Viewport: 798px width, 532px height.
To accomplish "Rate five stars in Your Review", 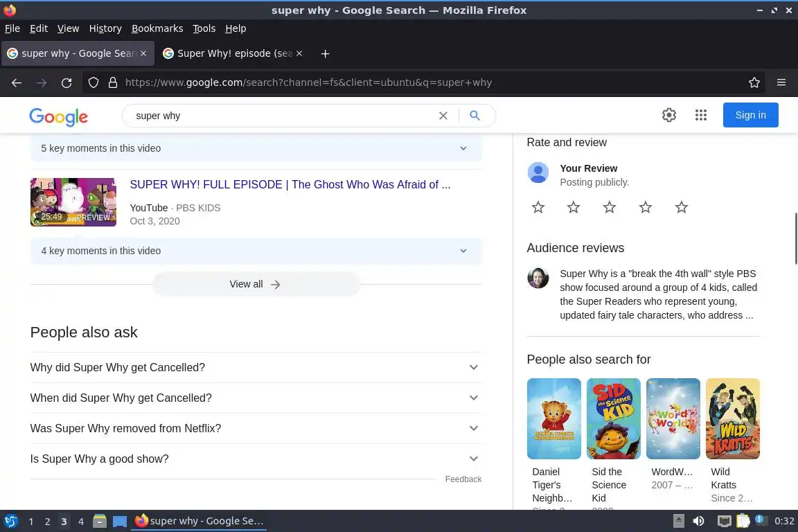I will (682, 207).
